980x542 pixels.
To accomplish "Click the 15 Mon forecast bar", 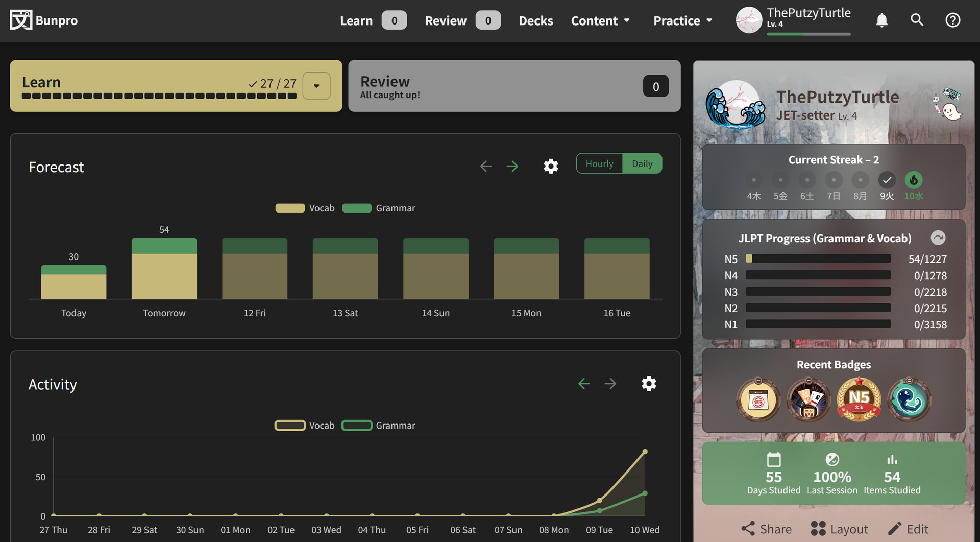I will click(x=526, y=269).
